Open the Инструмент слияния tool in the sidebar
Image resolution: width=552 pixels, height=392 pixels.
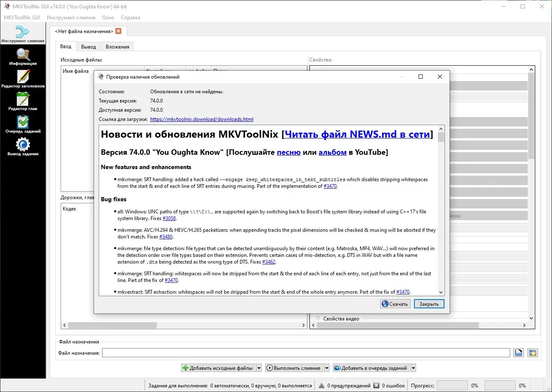[x=23, y=34]
